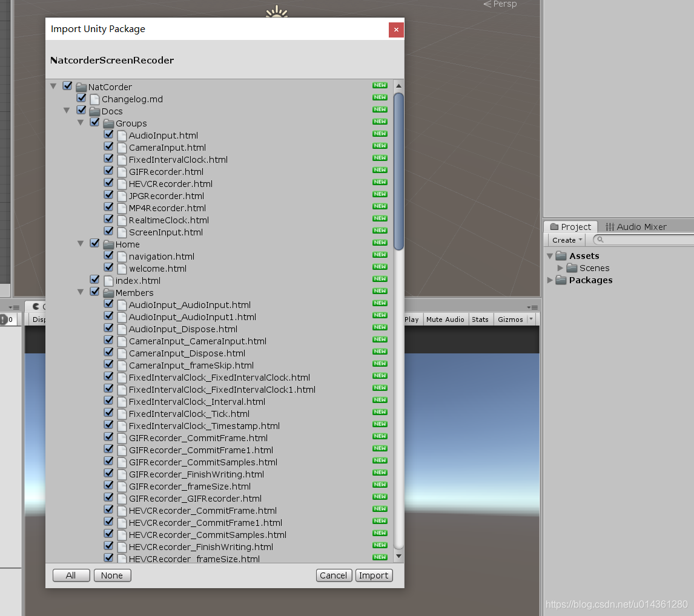
Task: Collapse the Assets folder in Project panel
Action: 550,256
